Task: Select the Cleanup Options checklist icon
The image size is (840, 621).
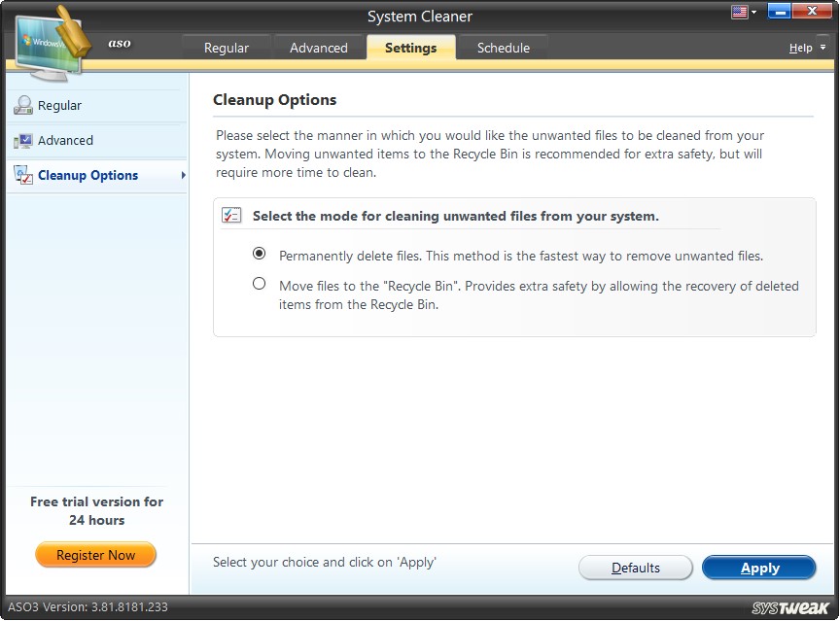Action: (21, 175)
